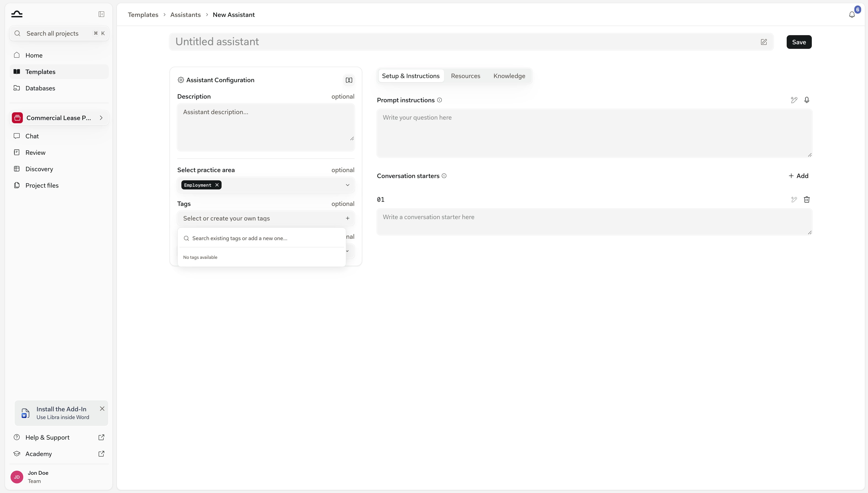Expand the Commercial Lease project chevron
Viewport: 868px width, 493px height.
pyautogui.click(x=101, y=118)
